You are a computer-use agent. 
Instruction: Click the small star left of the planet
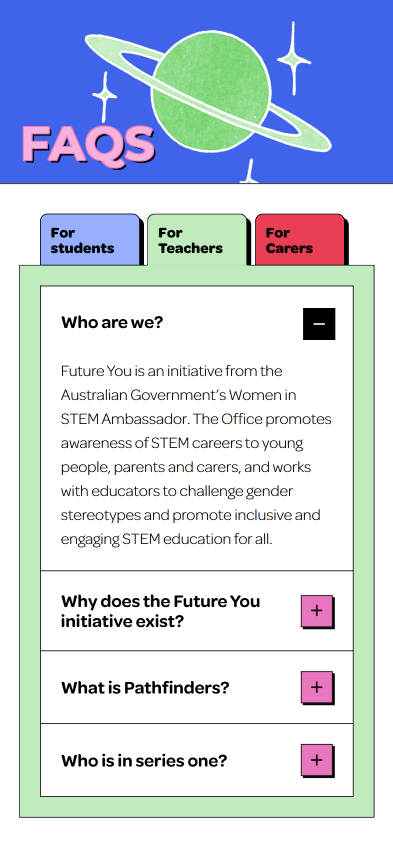click(x=104, y=96)
